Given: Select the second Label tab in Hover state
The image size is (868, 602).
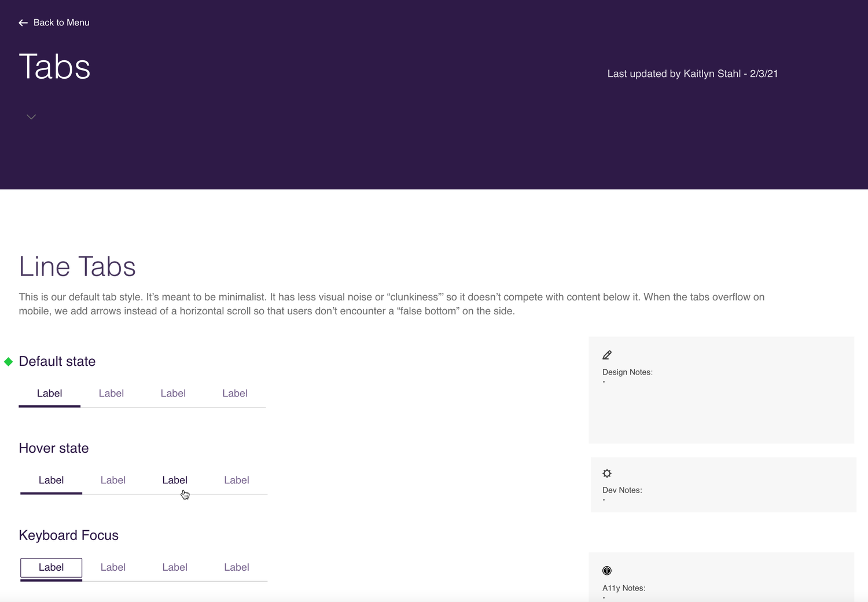Looking at the screenshot, I should (x=113, y=480).
